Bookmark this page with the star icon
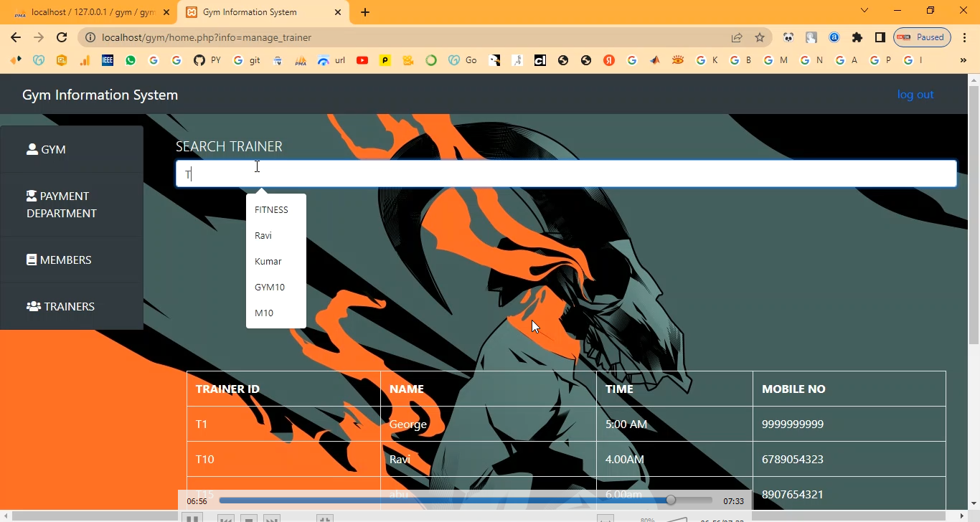The width and height of the screenshot is (980, 522). click(760, 37)
